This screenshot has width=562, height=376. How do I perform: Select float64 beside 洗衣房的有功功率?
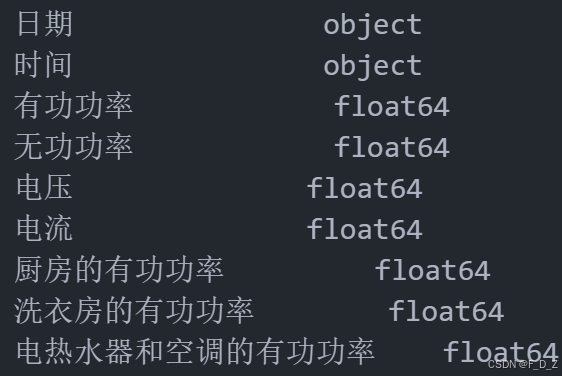(446, 310)
